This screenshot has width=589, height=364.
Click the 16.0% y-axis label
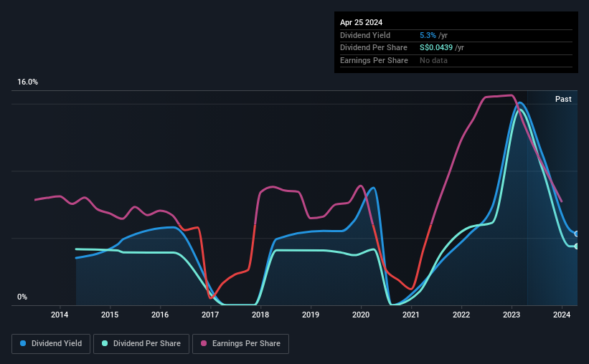tap(27, 82)
